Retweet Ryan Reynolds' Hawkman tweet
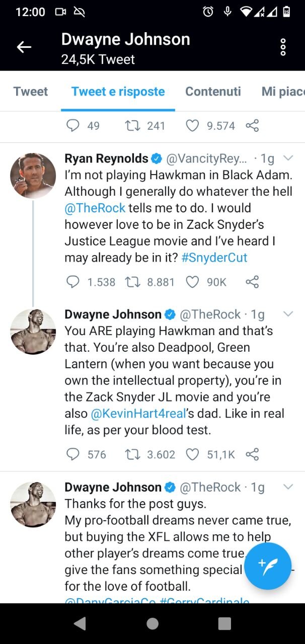 coord(131,282)
